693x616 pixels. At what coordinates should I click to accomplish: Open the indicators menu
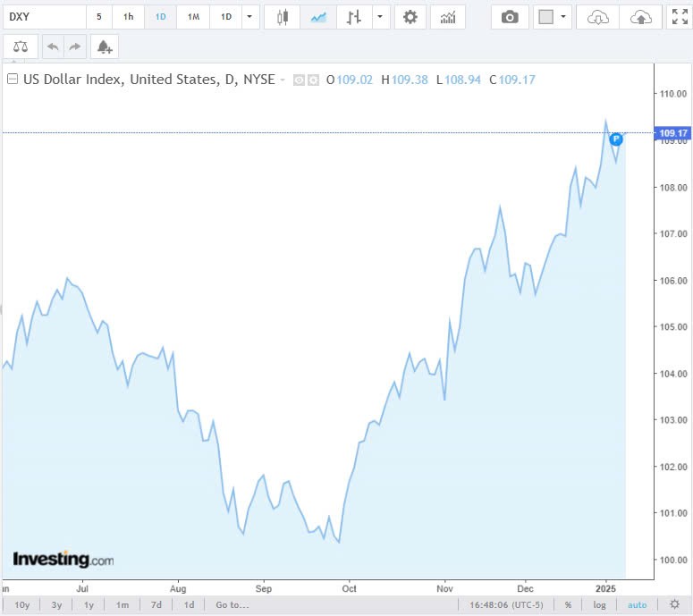pos(448,17)
